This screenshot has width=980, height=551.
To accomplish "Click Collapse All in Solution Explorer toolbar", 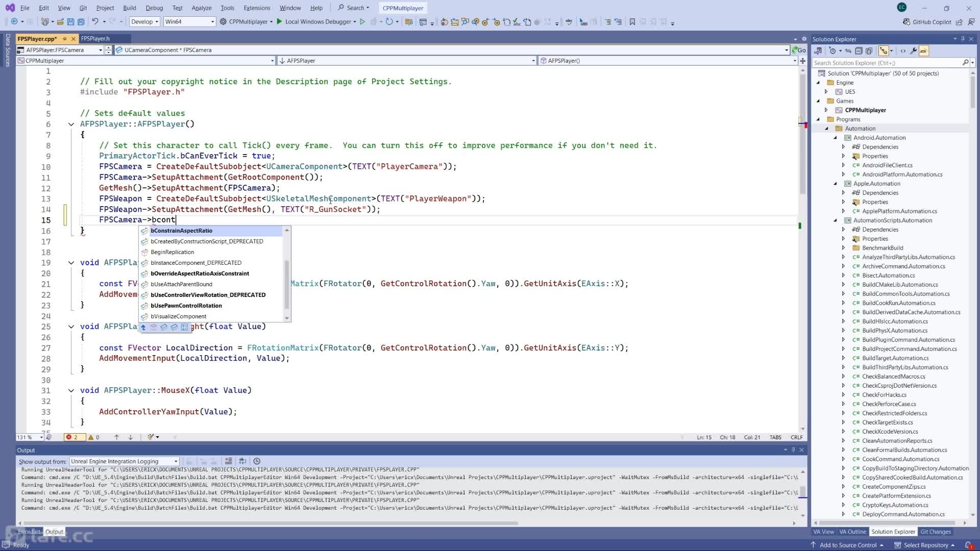I will (859, 51).
